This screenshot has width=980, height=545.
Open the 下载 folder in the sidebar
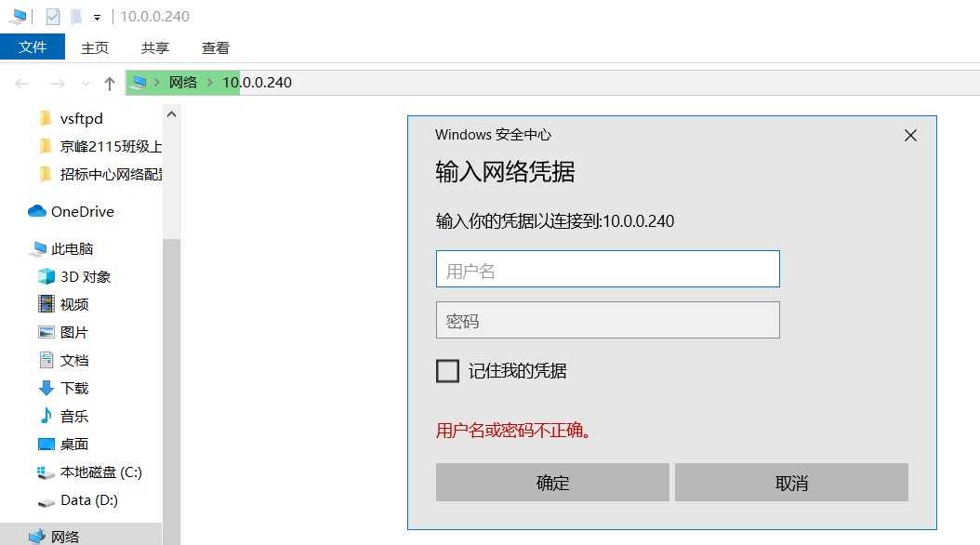[74, 388]
